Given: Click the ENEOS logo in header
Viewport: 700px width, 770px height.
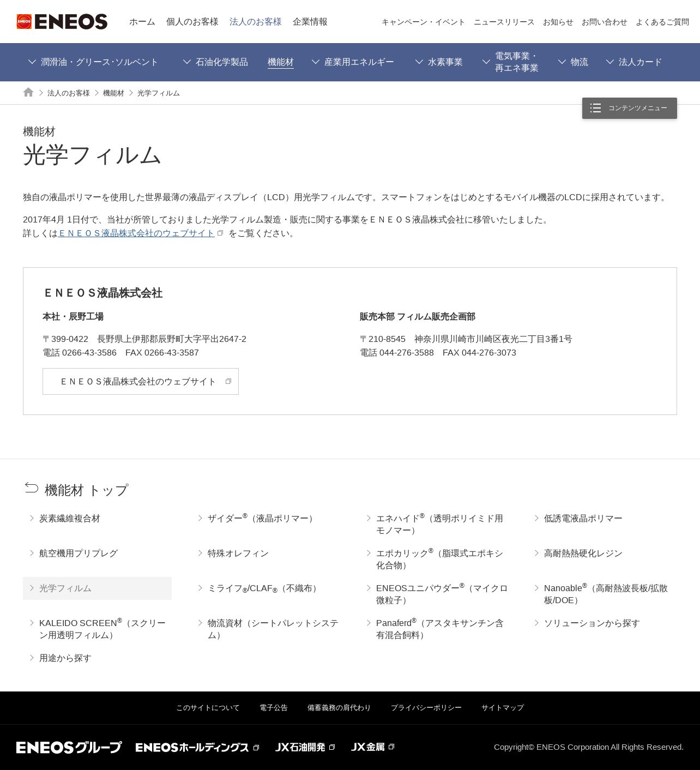Looking at the screenshot, I should 62,22.
